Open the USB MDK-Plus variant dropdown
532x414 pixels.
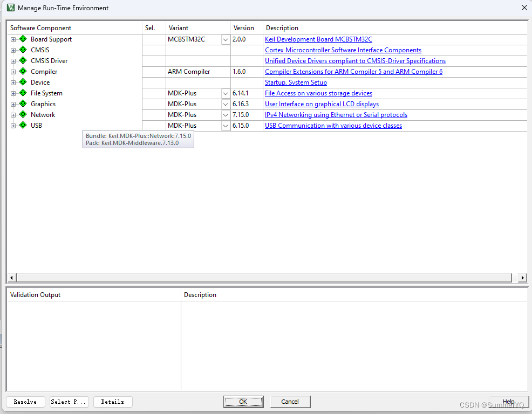(x=226, y=126)
